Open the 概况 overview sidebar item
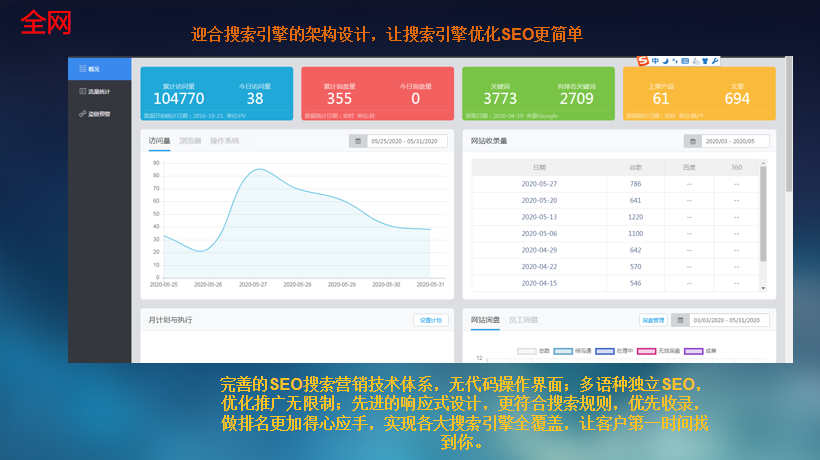The image size is (820, 460). click(x=99, y=69)
